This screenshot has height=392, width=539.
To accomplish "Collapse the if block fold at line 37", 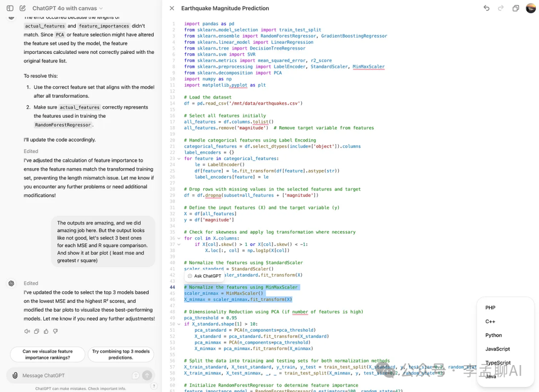I will (x=179, y=244).
